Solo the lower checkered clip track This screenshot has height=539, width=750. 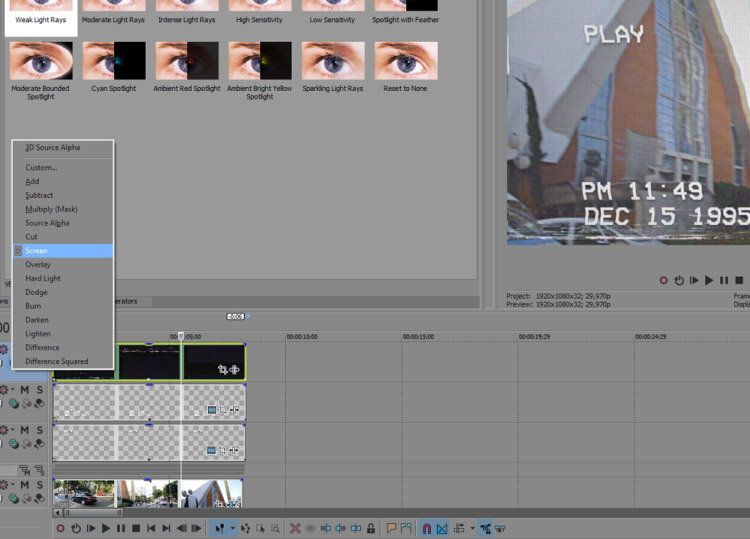point(40,430)
